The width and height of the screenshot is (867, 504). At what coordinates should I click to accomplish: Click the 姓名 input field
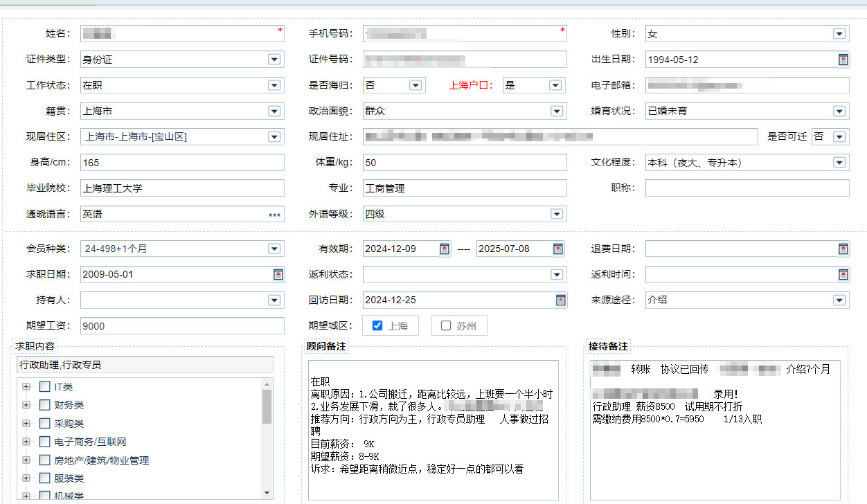coord(182,34)
